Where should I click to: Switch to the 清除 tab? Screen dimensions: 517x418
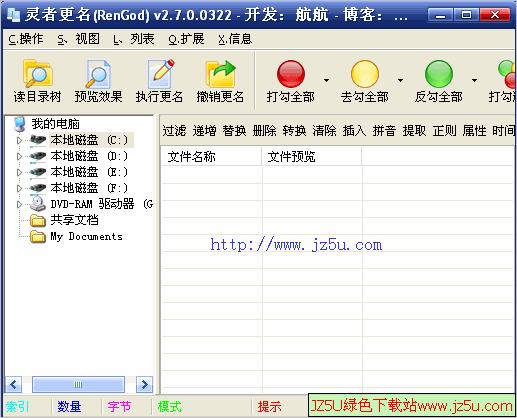[x=324, y=131]
